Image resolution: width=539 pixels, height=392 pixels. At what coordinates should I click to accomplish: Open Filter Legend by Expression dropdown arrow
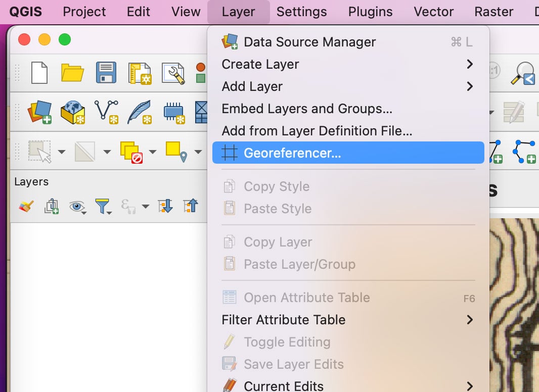[146, 207]
